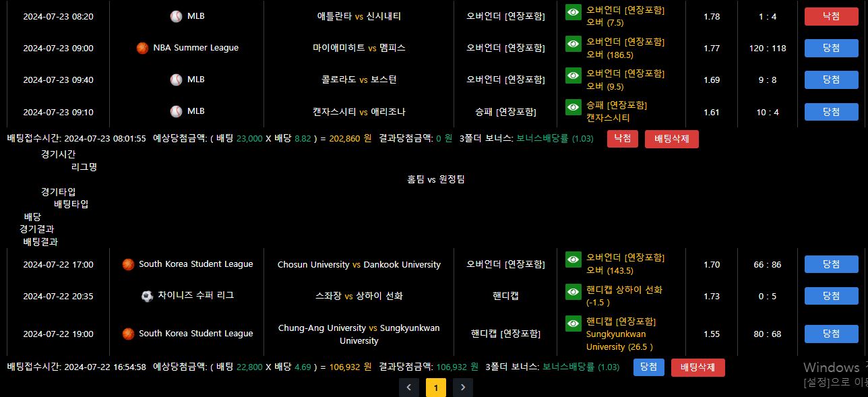Toggle eye icon for 오버 (186.5) bet

[573, 44]
